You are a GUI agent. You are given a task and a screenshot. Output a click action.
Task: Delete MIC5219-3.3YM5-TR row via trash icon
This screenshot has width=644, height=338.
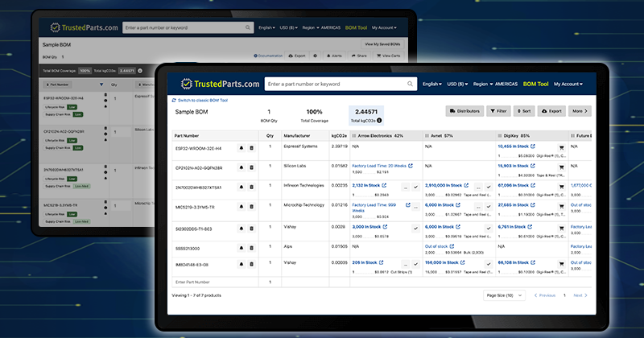[252, 207]
